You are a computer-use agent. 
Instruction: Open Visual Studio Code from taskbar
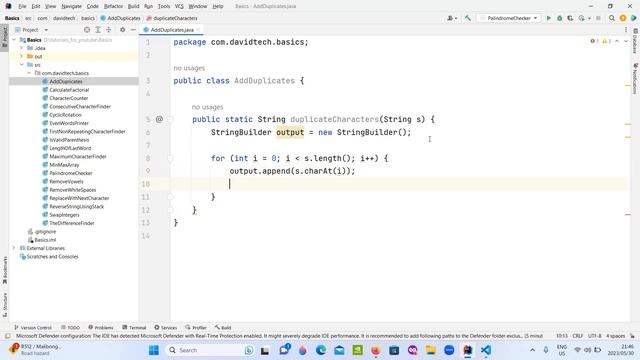(x=486, y=350)
